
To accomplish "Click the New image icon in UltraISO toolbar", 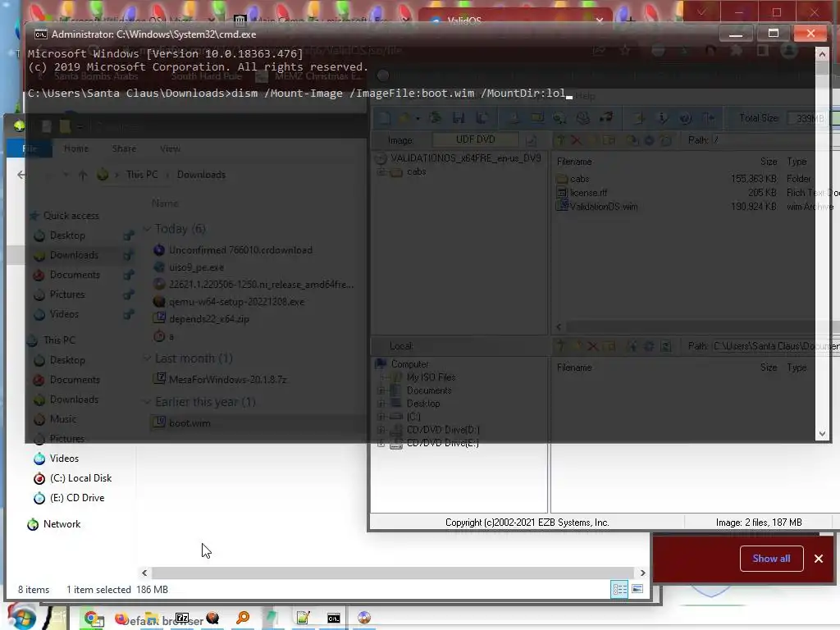I will coord(384,118).
